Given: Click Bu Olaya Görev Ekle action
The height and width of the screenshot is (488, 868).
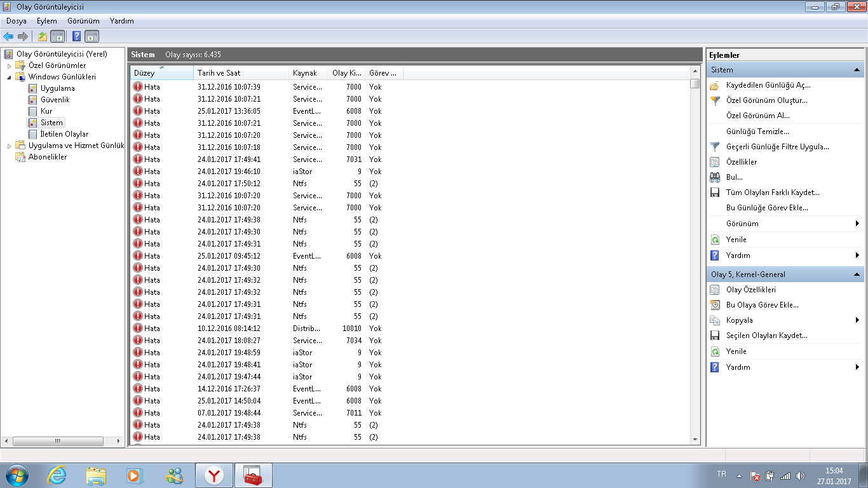Looking at the screenshot, I should tap(762, 305).
